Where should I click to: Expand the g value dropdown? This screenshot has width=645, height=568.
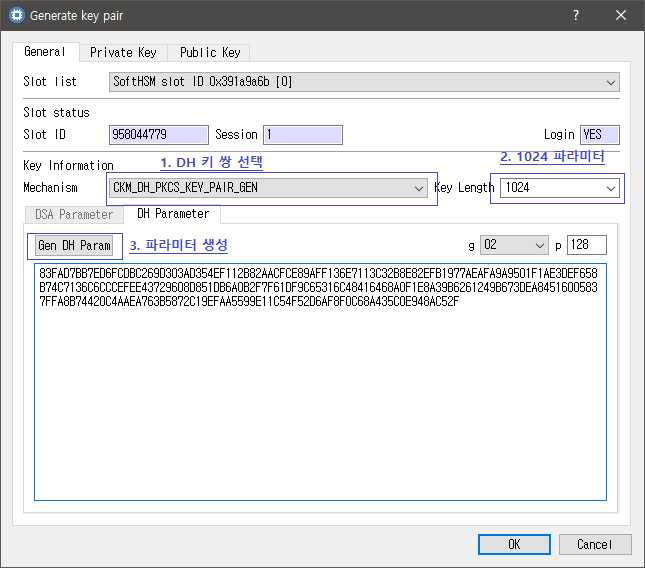(514, 245)
